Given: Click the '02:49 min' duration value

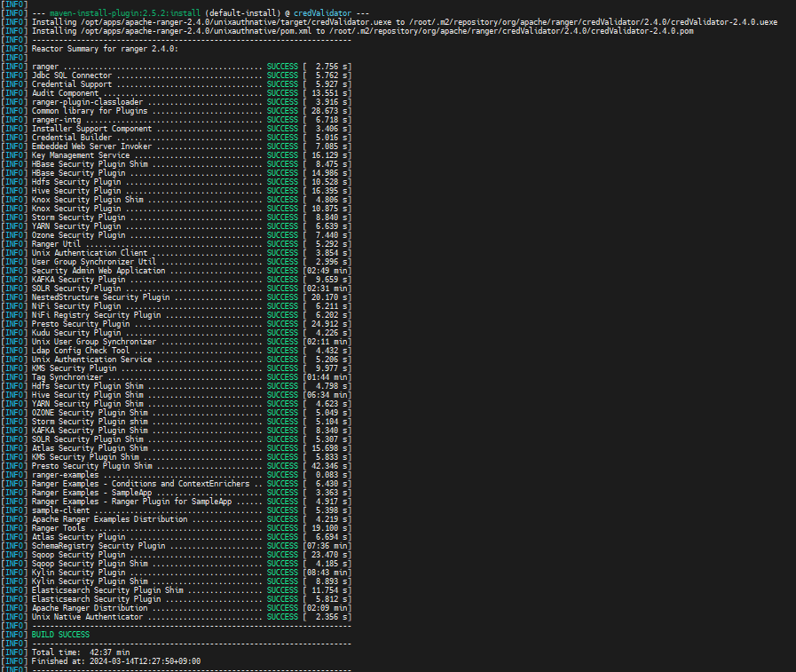Looking at the screenshot, I should (327, 271).
